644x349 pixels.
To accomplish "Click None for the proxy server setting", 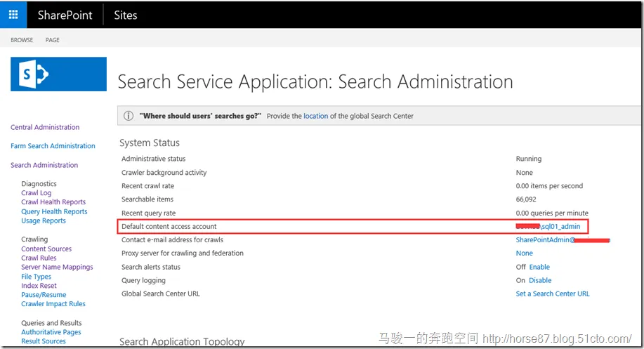I will pyautogui.click(x=525, y=253).
